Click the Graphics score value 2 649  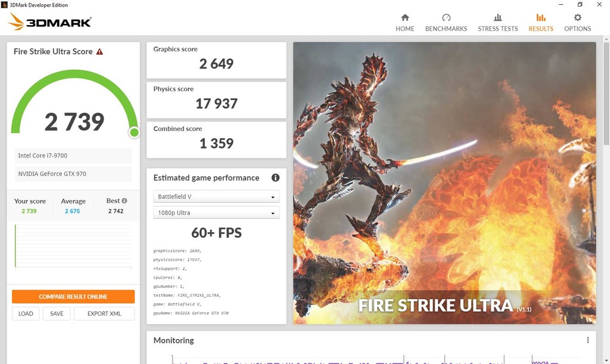click(216, 64)
